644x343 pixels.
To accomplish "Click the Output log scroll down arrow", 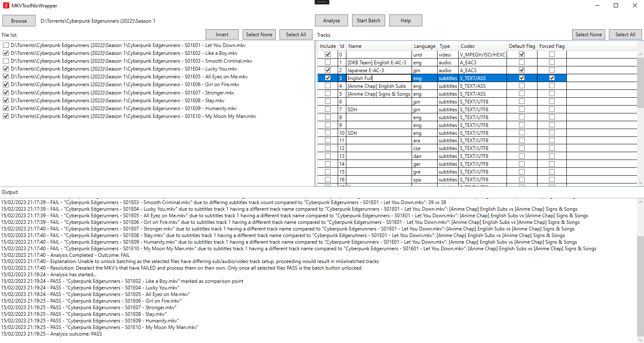I will (x=640, y=340).
